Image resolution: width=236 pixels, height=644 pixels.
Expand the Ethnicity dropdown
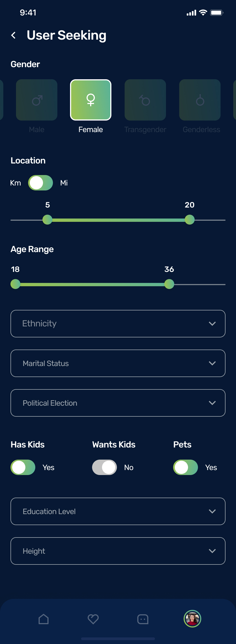coord(118,324)
